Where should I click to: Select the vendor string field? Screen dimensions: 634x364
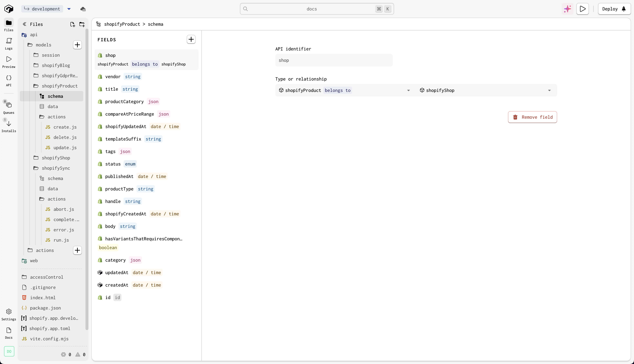pos(146,77)
